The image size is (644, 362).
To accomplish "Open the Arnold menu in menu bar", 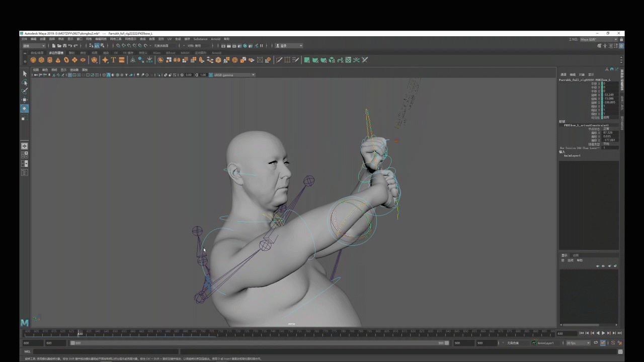I will point(215,39).
